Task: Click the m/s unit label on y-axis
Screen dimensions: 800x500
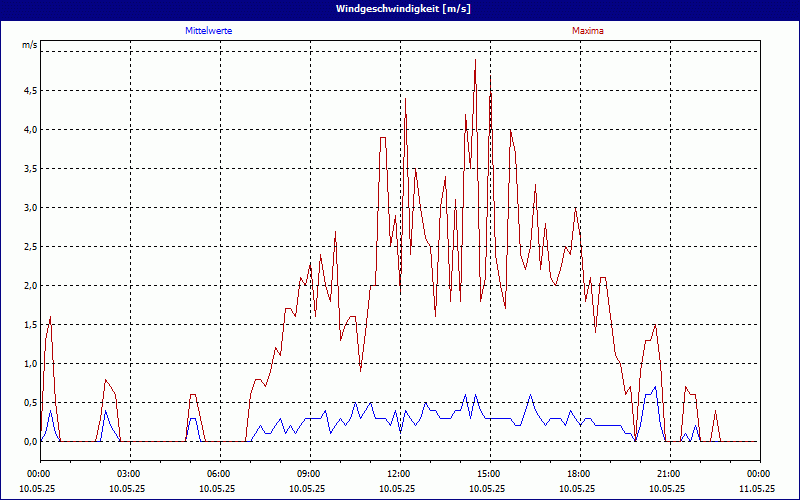Action: [x=29, y=46]
